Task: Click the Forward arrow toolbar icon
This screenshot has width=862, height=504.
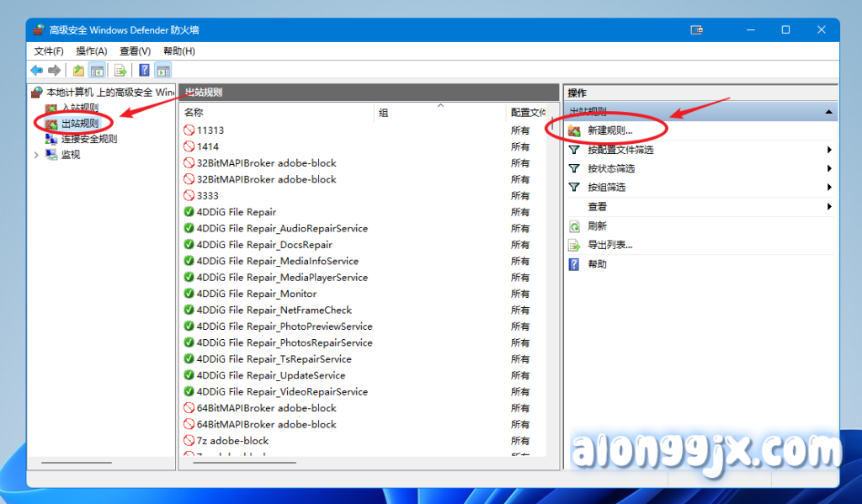Action: click(x=54, y=71)
